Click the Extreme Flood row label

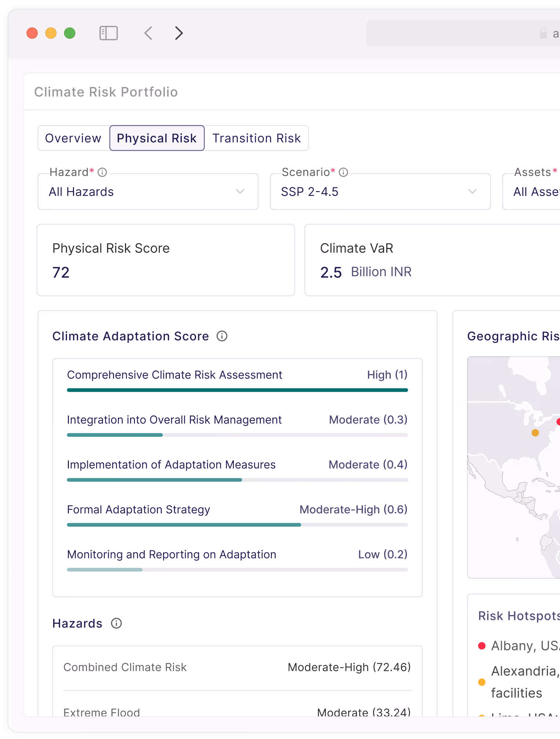tap(102, 712)
